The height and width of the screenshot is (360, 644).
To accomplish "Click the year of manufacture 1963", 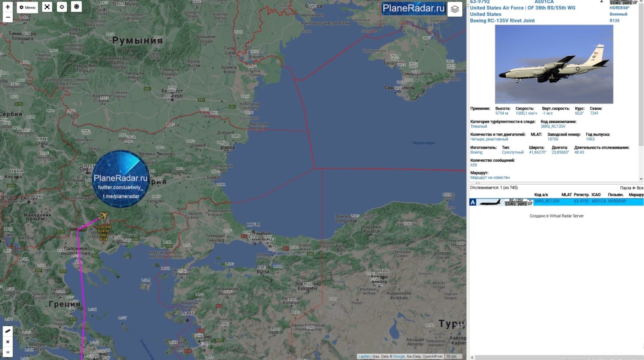I will click(x=590, y=139).
